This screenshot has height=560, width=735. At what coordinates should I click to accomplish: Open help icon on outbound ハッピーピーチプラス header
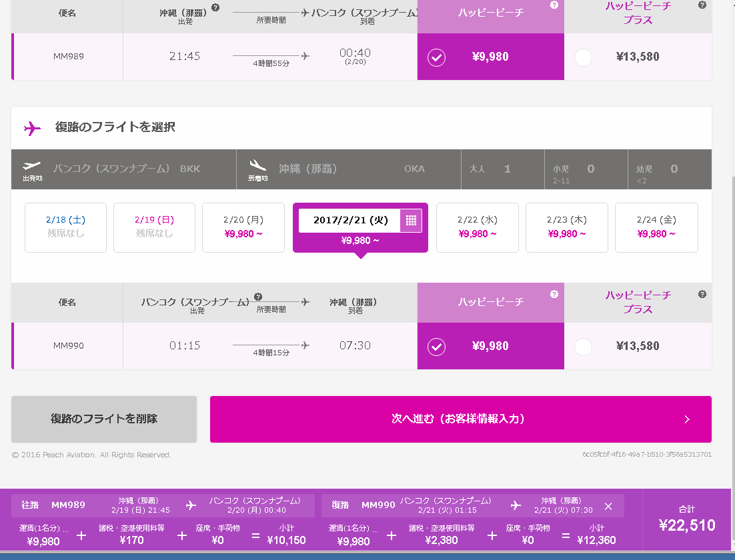click(x=702, y=5)
